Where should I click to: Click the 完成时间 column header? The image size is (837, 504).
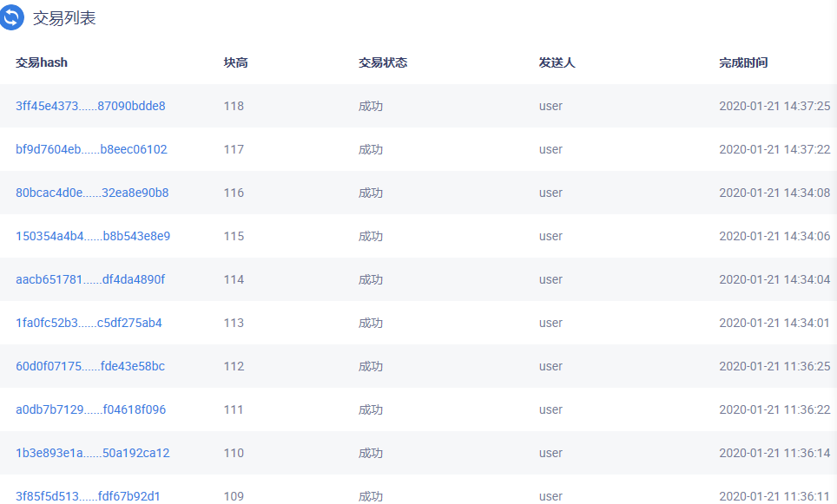[x=743, y=62]
